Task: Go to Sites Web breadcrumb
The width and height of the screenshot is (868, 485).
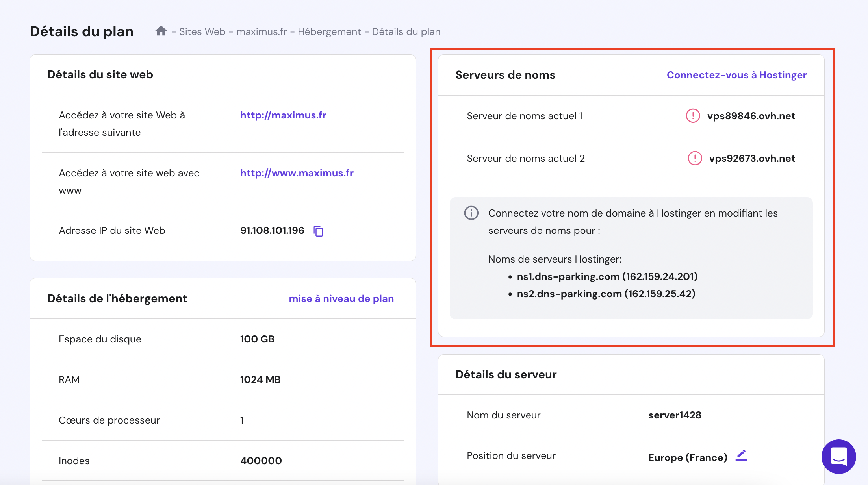Action: pyautogui.click(x=202, y=31)
